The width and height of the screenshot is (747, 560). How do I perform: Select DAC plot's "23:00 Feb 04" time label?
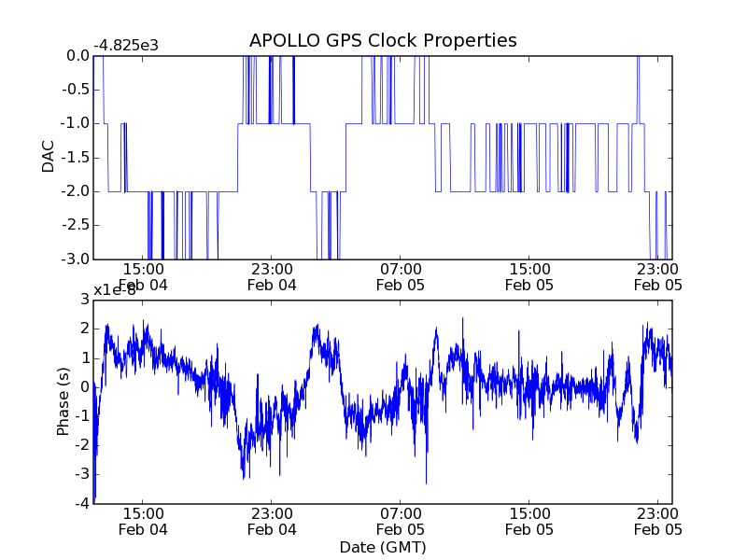272,277
